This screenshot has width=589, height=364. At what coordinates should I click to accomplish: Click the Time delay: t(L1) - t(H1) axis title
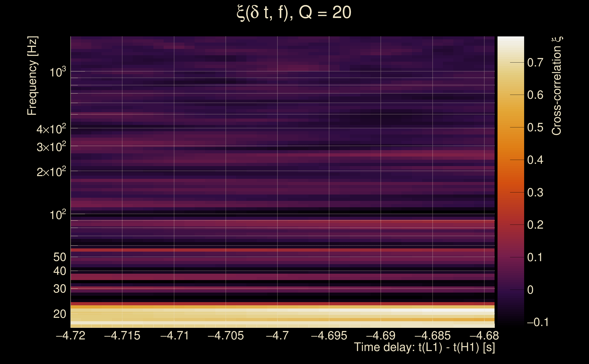click(x=424, y=347)
